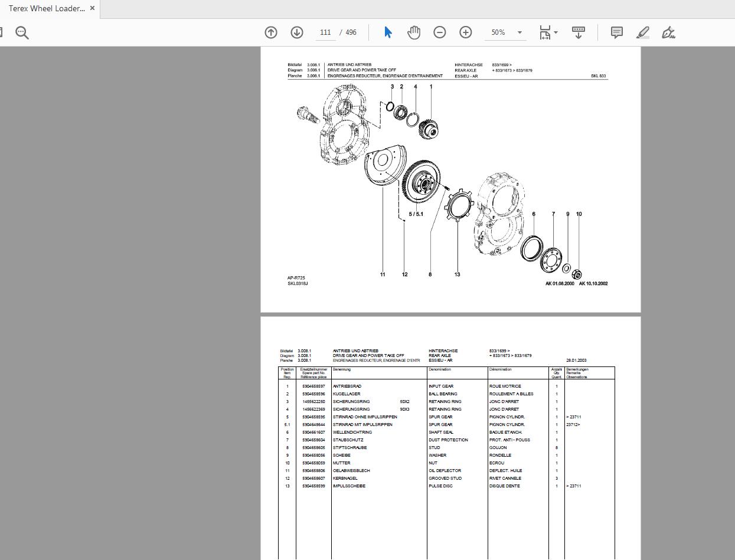Edit the page number field showing 111
The image size is (735, 560).
(325, 32)
